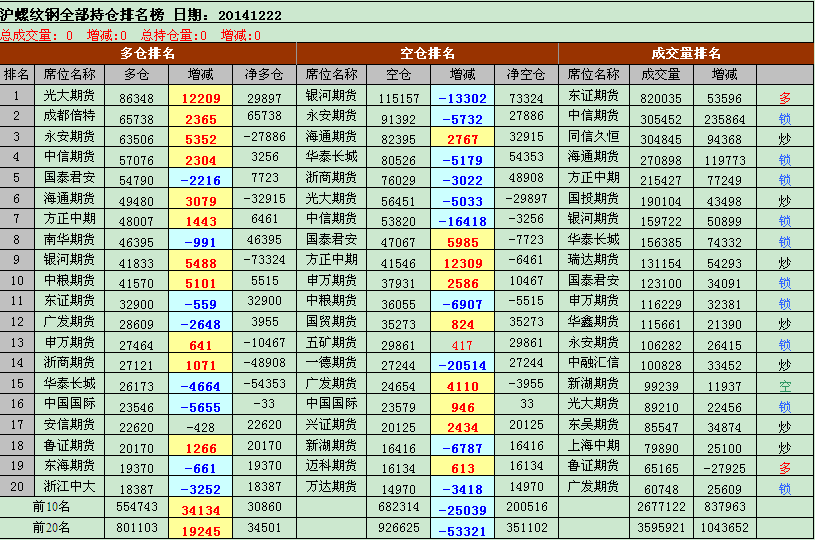
Task: Select 国贸期货 seat name
Action: coord(331,322)
